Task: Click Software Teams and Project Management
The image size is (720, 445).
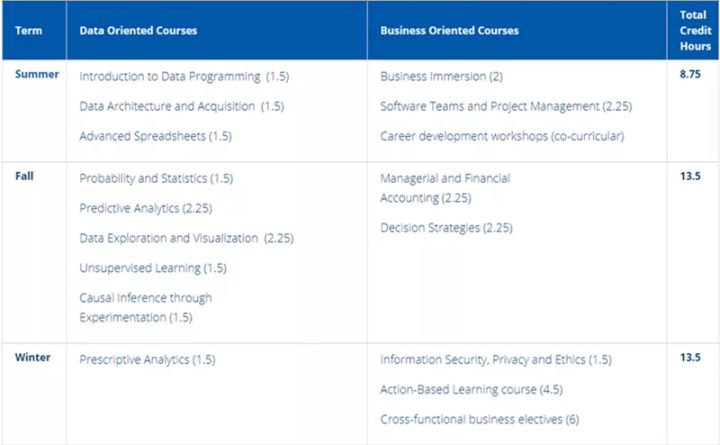Action: click(x=506, y=106)
